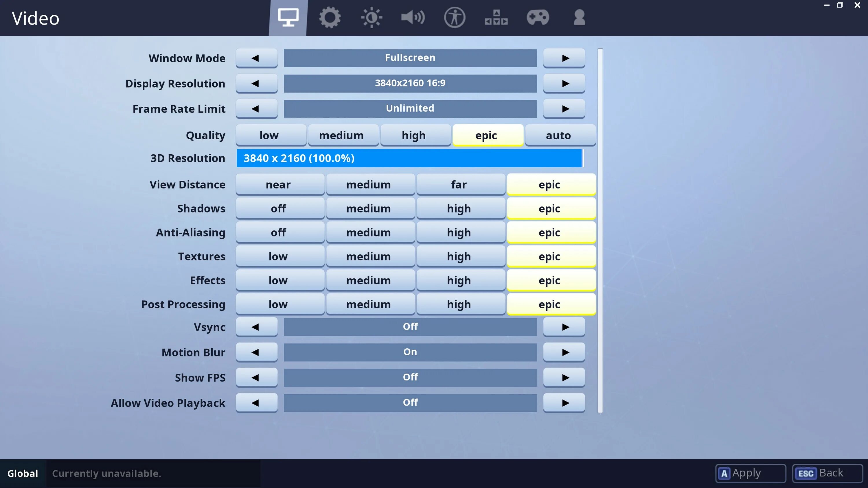Viewport: 868px width, 488px height.
Task: Set View Distance to far
Action: 458,184
